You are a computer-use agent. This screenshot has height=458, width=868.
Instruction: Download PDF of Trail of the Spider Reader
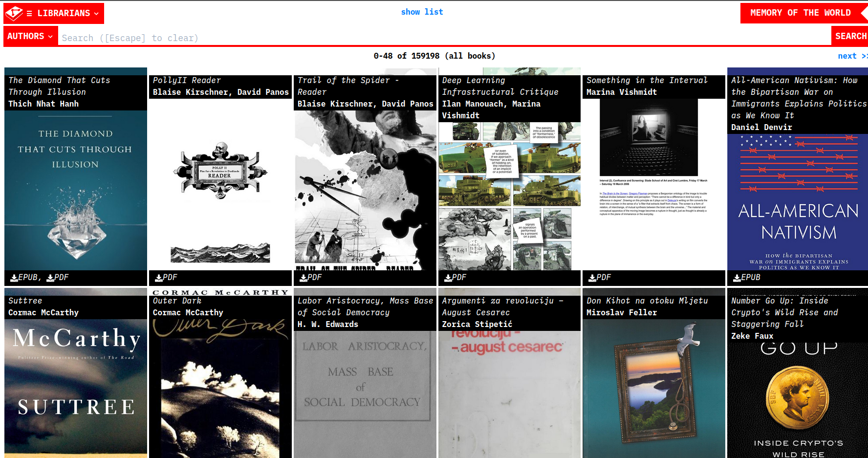coord(311,277)
